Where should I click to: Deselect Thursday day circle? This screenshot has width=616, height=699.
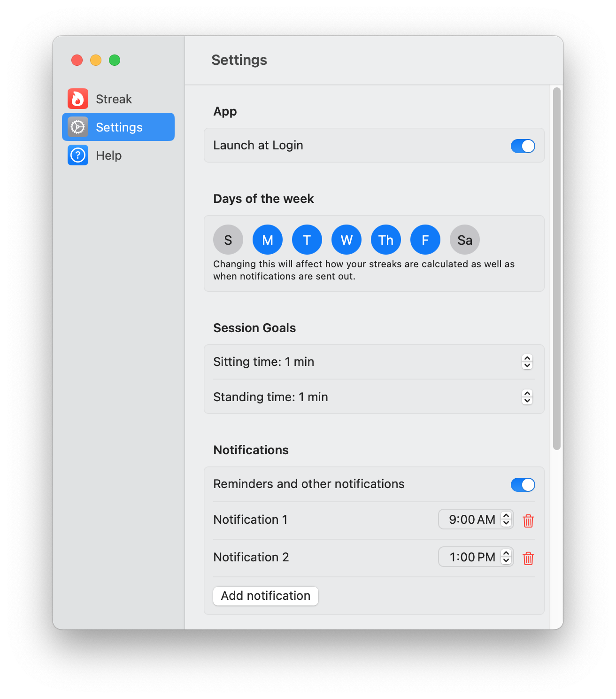(386, 240)
